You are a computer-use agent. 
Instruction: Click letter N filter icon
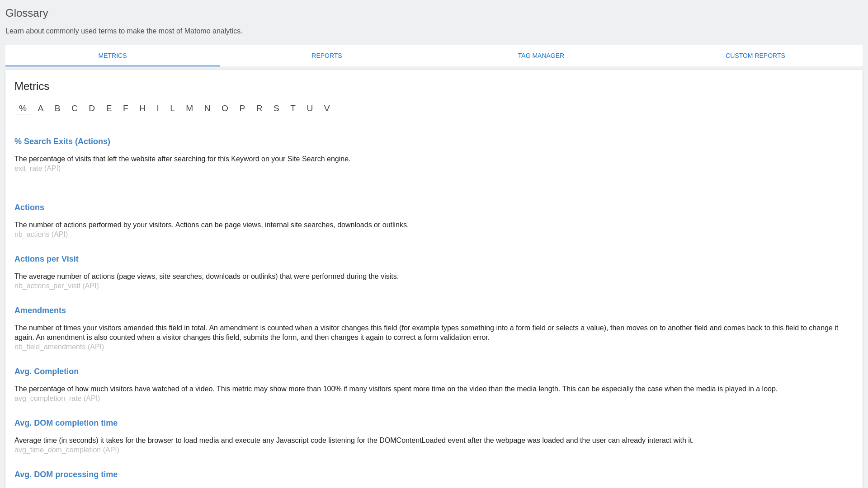click(207, 108)
